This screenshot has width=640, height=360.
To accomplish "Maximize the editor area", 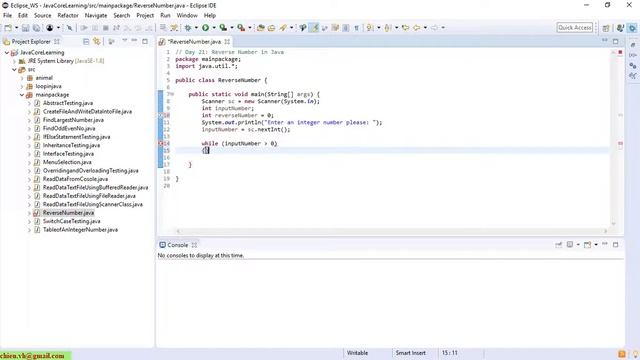I will pos(616,41).
